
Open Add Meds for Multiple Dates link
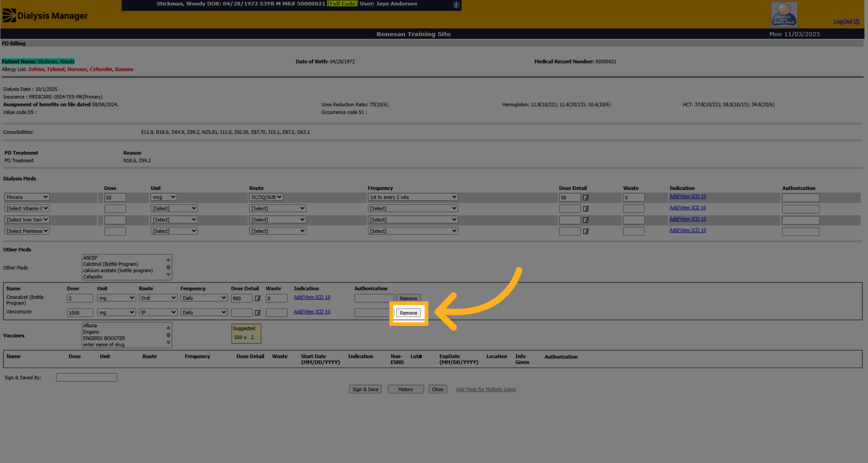[486, 389]
